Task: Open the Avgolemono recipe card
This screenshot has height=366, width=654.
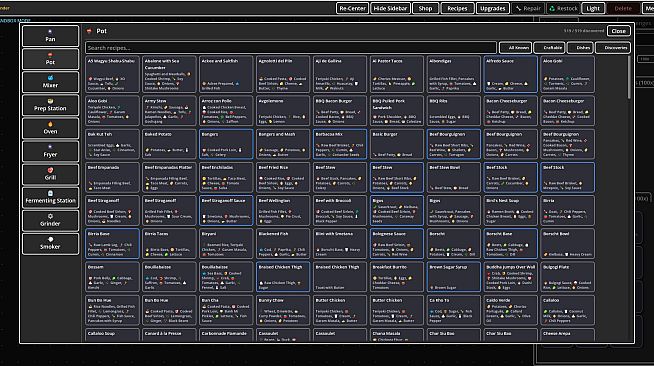Action: coord(283,111)
